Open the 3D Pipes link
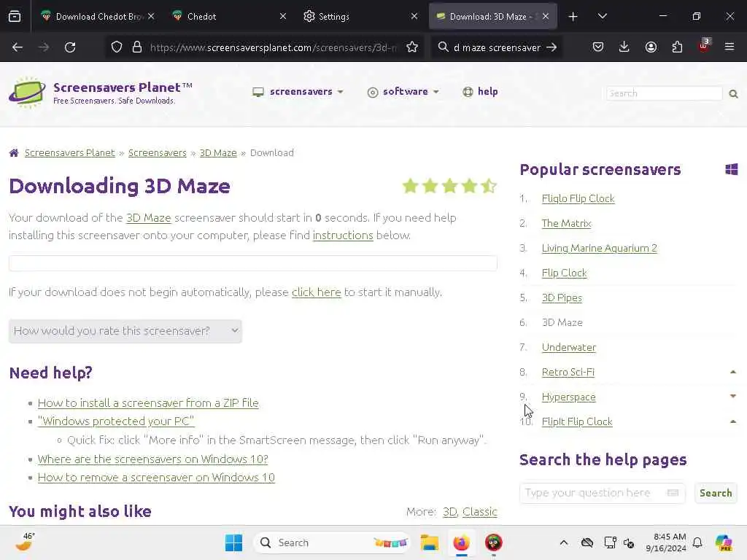The image size is (747, 560). pos(562,297)
